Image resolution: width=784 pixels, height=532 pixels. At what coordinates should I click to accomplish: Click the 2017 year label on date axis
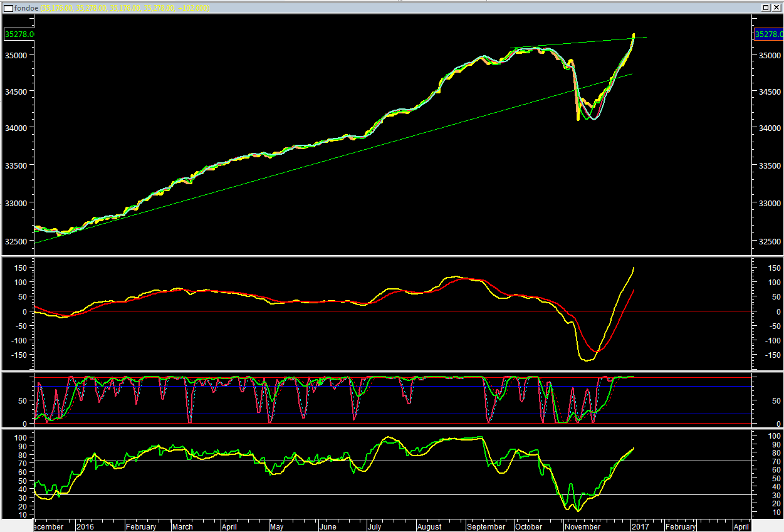point(640,527)
